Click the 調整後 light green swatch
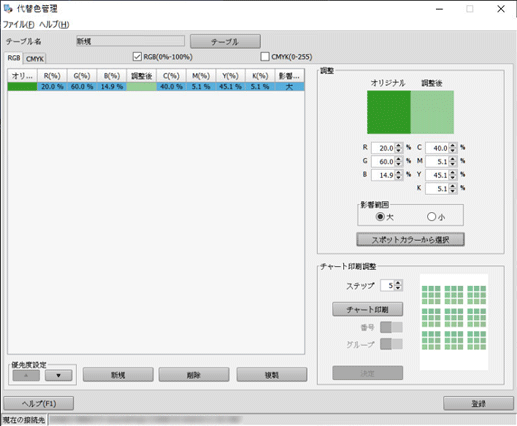Image resolution: width=517 pixels, height=426 pixels. pos(432,112)
